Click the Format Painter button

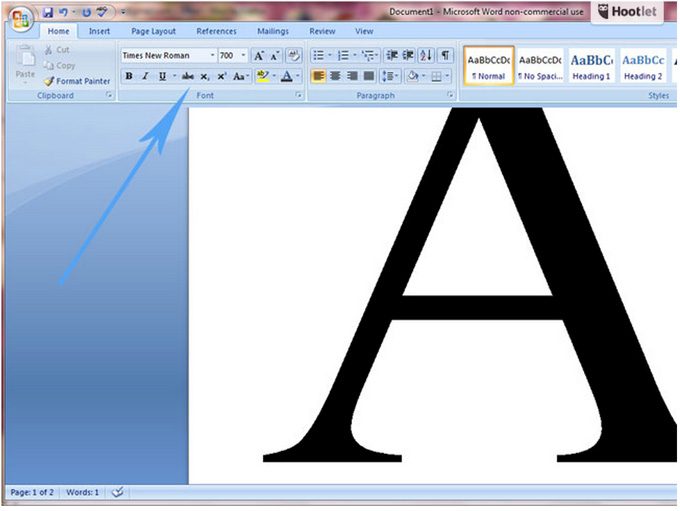coord(77,81)
